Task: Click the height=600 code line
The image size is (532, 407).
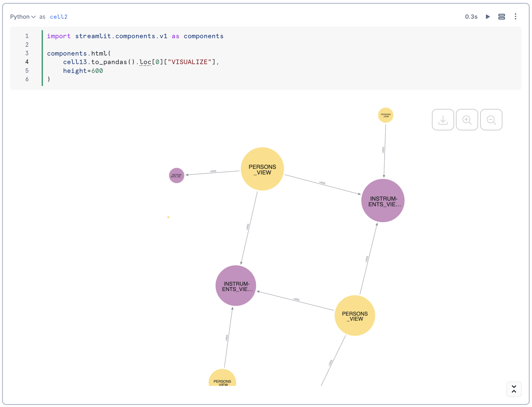Action: pyautogui.click(x=83, y=71)
